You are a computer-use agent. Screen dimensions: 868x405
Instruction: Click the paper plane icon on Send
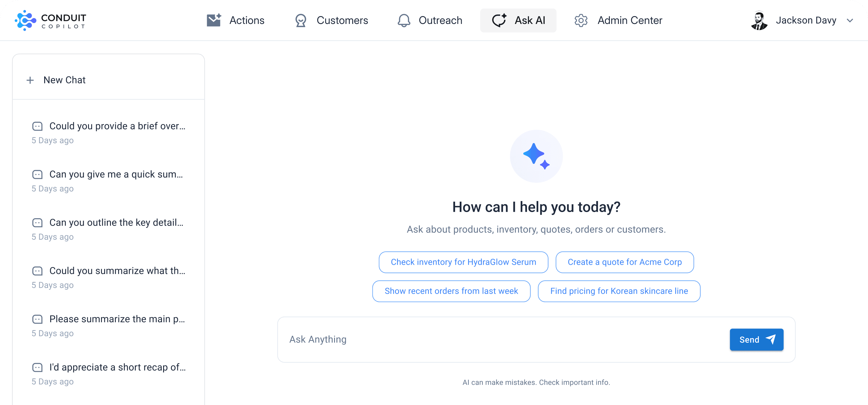pos(771,339)
